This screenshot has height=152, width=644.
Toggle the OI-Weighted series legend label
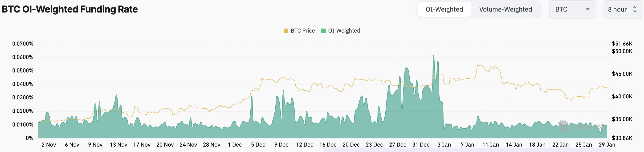tap(344, 30)
